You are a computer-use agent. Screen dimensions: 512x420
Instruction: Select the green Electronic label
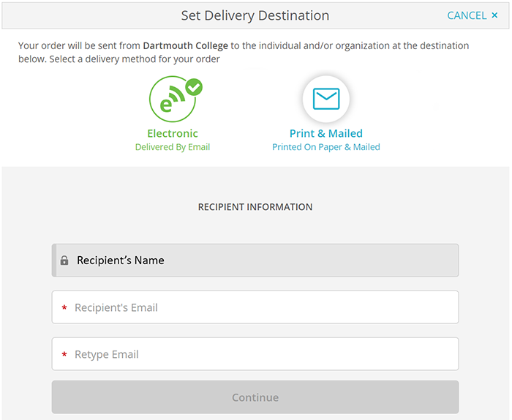173,133
